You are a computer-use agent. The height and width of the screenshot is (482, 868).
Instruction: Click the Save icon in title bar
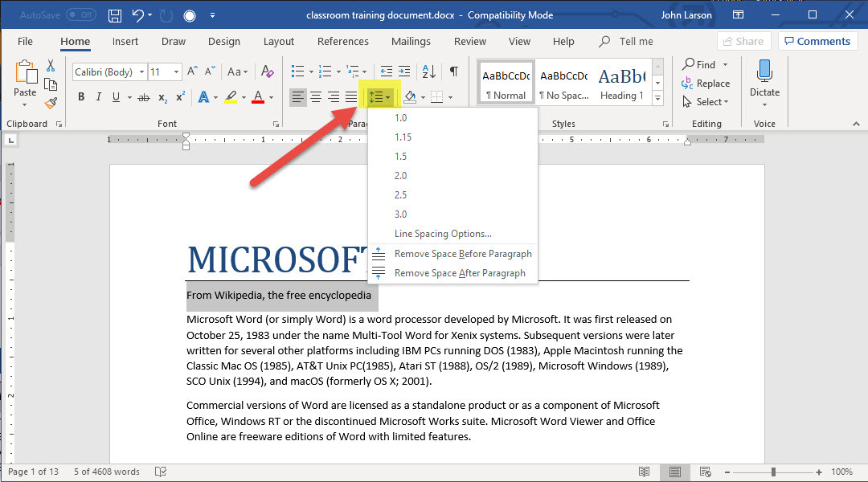(x=115, y=15)
